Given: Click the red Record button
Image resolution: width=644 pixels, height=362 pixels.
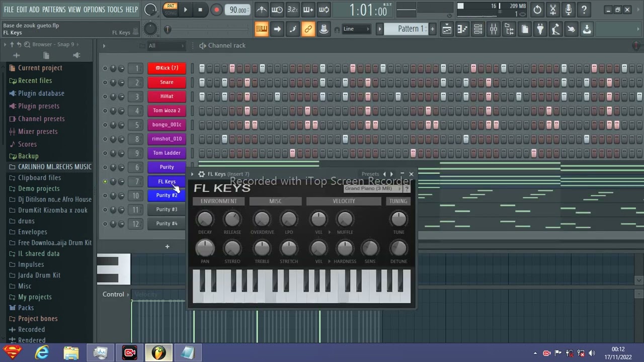Looking at the screenshot, I should 216,10.
